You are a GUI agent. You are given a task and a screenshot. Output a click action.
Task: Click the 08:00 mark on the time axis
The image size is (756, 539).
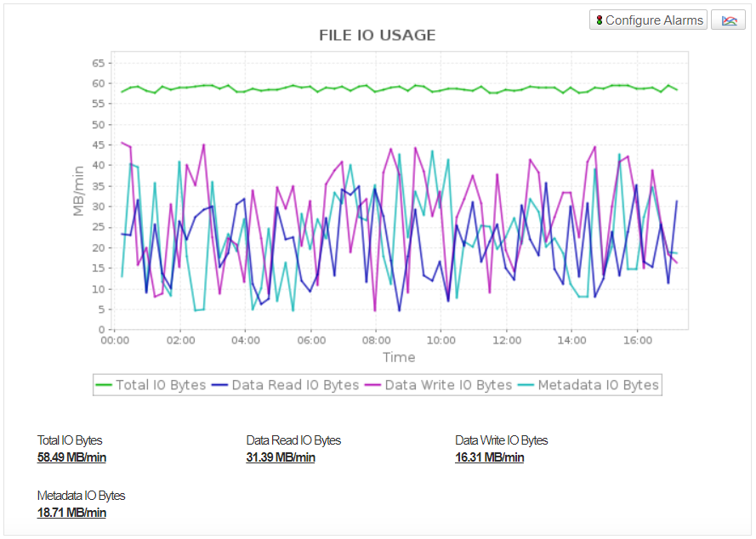coord(376,340)
